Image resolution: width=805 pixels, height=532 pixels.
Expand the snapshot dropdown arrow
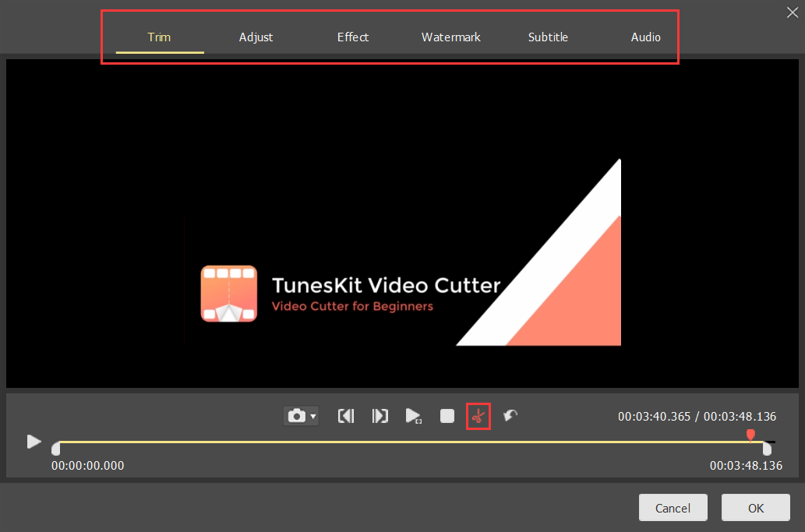(313, 416)
